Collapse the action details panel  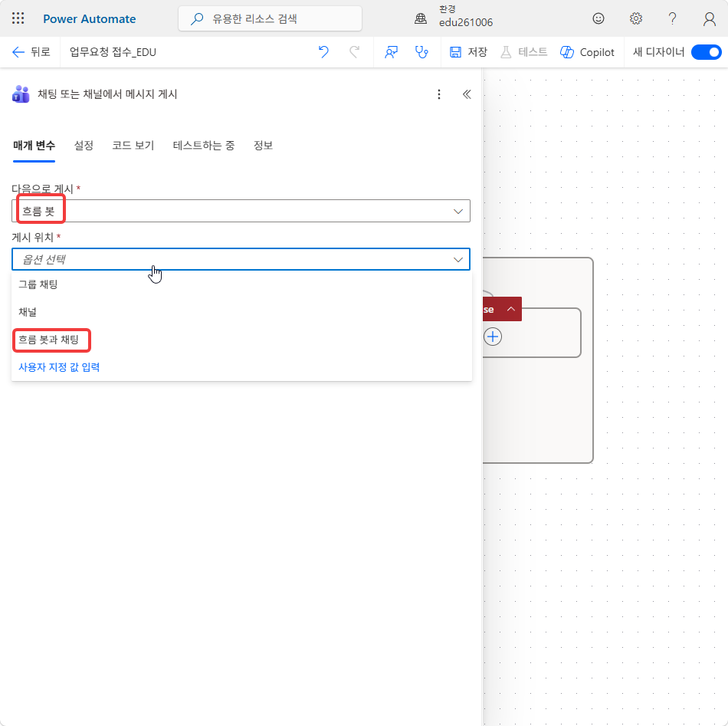click(467, 94)
